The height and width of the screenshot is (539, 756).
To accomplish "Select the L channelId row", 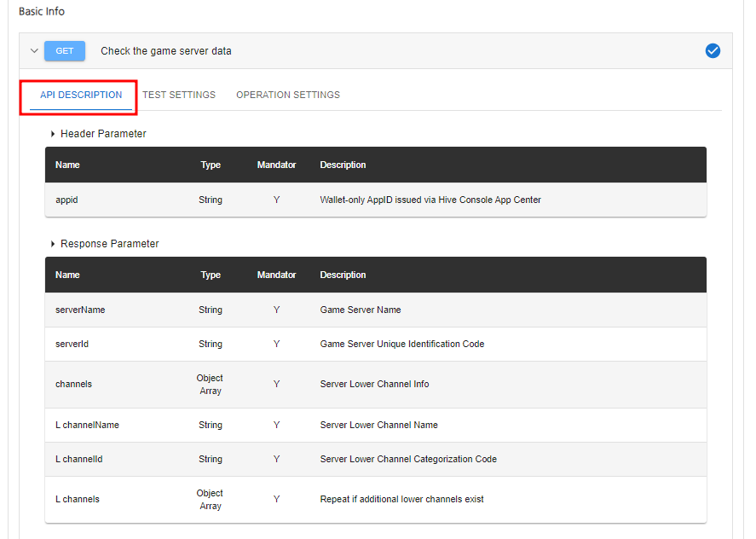I will (376, 460).
